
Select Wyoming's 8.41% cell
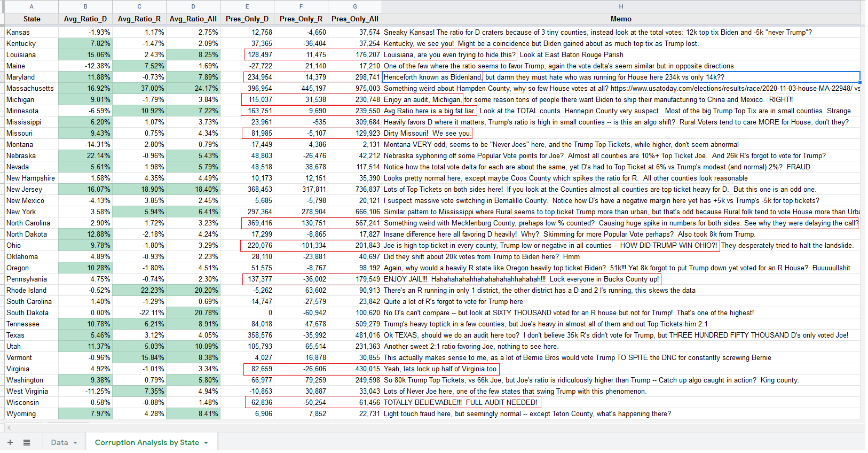(x=193, y=413)
